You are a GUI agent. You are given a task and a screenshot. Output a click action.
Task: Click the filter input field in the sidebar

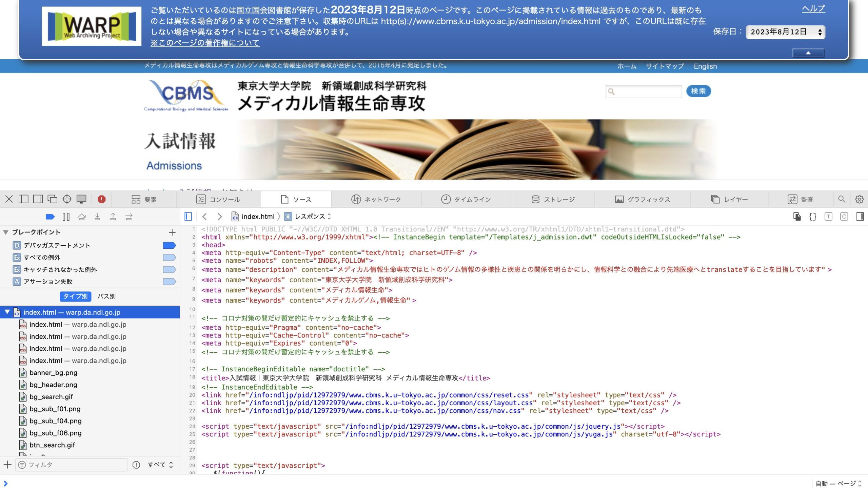(71, 465)
